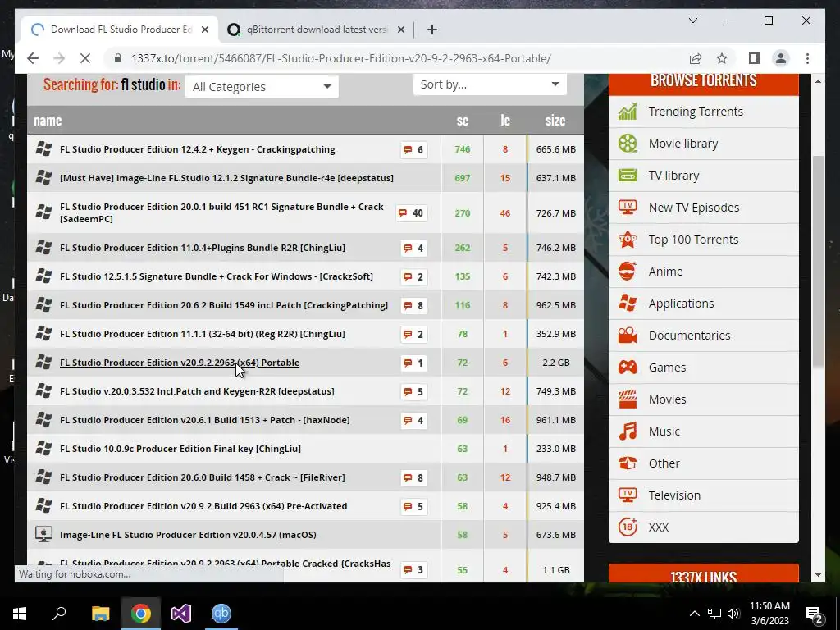Click the page vertical scrollbar thumb

click(818, 262)
